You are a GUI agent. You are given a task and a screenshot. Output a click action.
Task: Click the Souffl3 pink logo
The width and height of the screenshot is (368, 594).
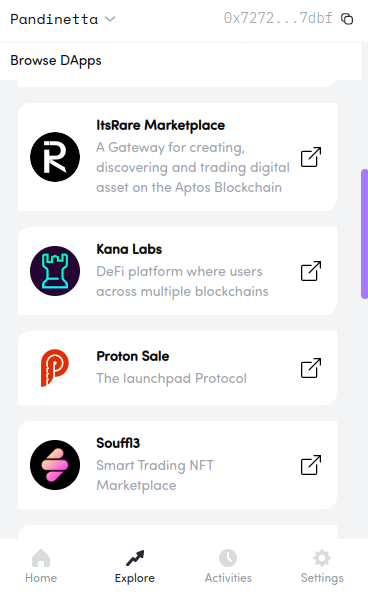pos(55,465)
